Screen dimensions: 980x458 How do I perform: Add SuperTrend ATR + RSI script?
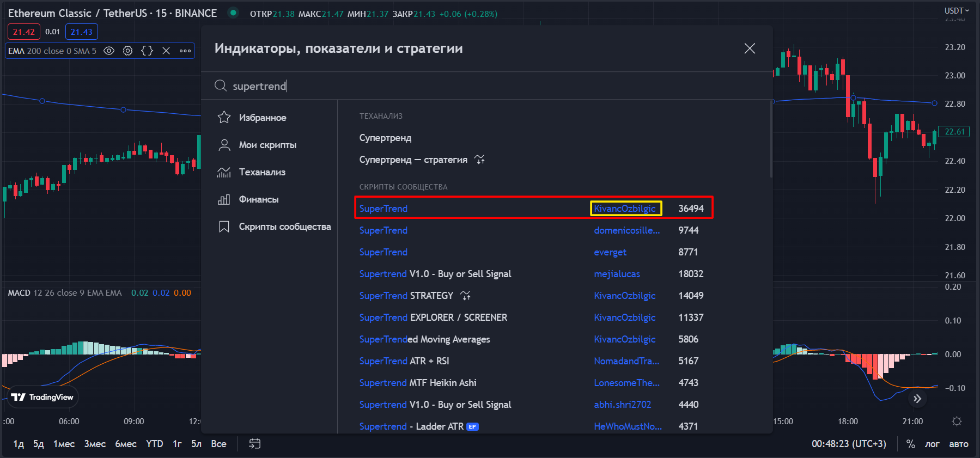tap(404, 361)
